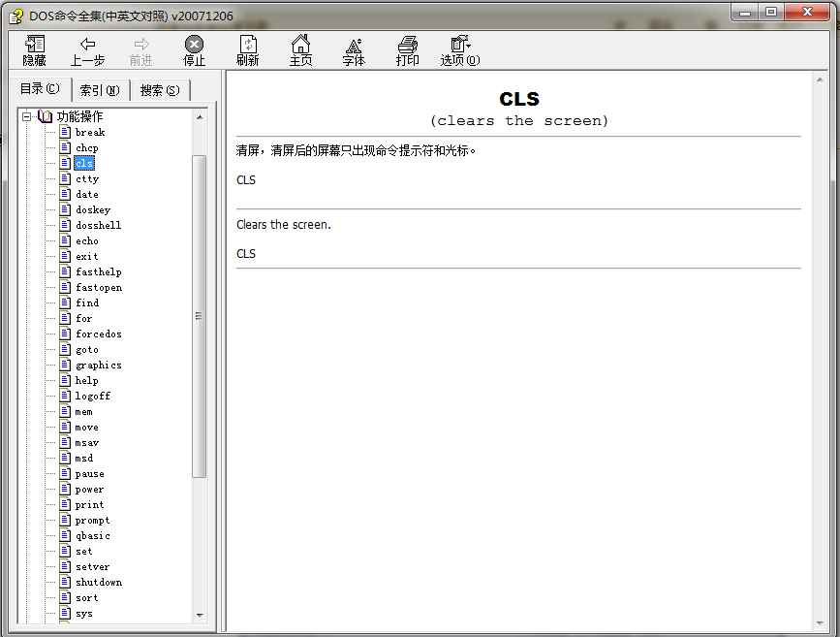Click the page icon beside goto
840x637 pixels.
pos(65,349)
